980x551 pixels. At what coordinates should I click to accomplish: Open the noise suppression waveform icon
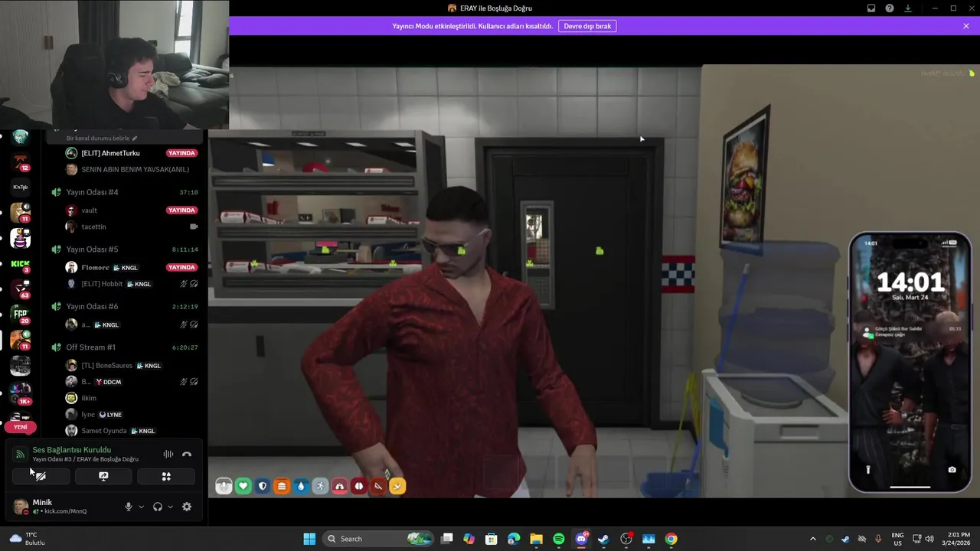(168, 454)
